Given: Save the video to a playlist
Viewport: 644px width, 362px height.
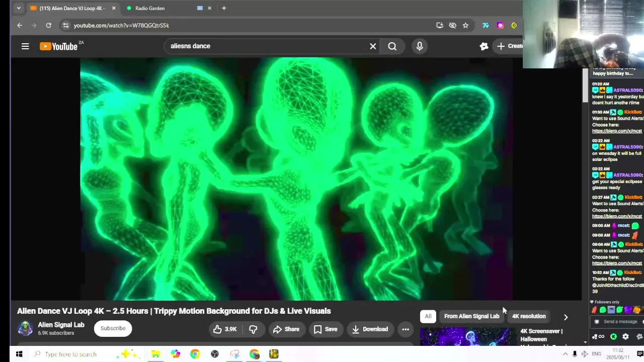Looking at the screenshot, I should pos(326,329).
